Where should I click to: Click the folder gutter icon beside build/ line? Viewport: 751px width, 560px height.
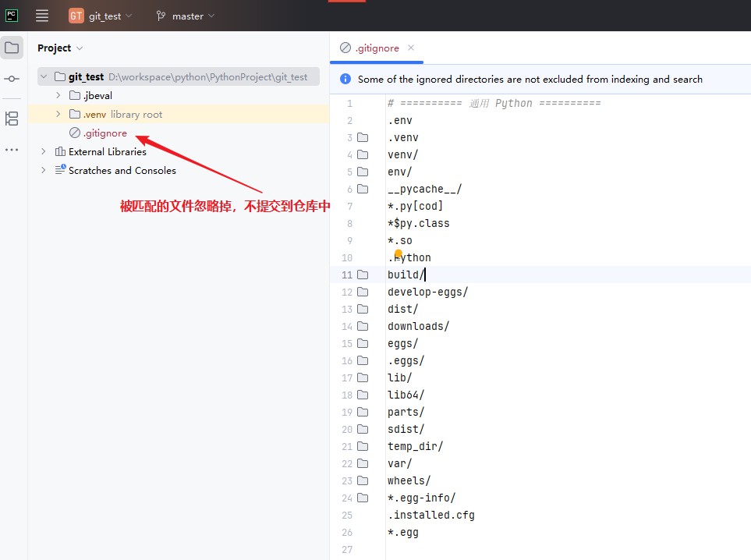click(363, 275)
